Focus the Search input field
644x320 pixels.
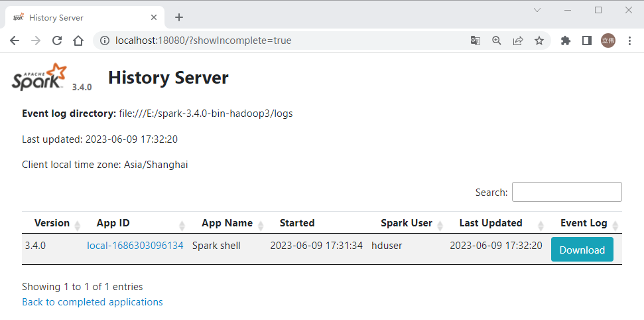click(x=566, y=192)
